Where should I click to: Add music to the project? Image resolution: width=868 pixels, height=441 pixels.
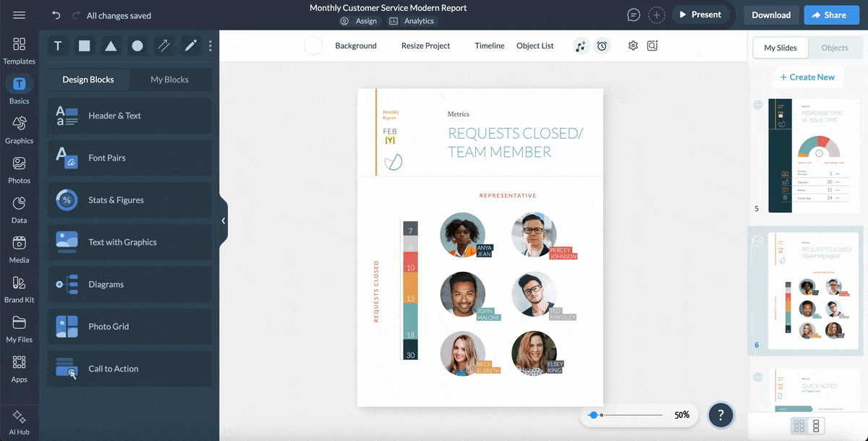click(581, 46)
